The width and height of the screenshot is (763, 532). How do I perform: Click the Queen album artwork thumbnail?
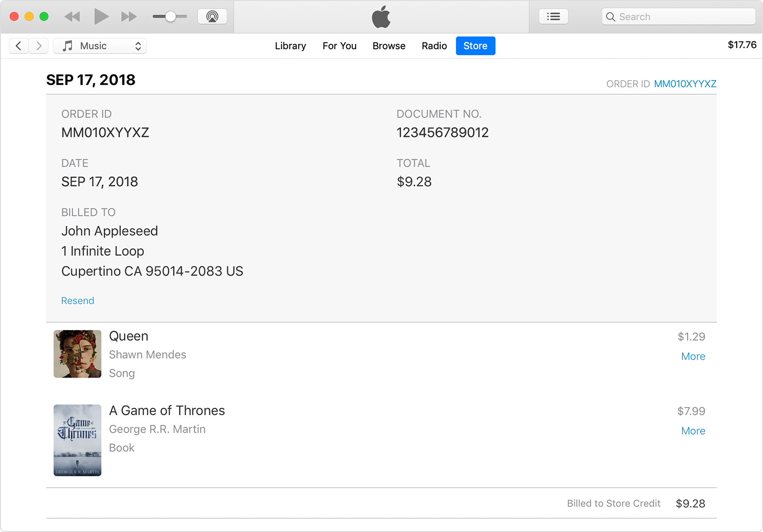coord(77,354)
